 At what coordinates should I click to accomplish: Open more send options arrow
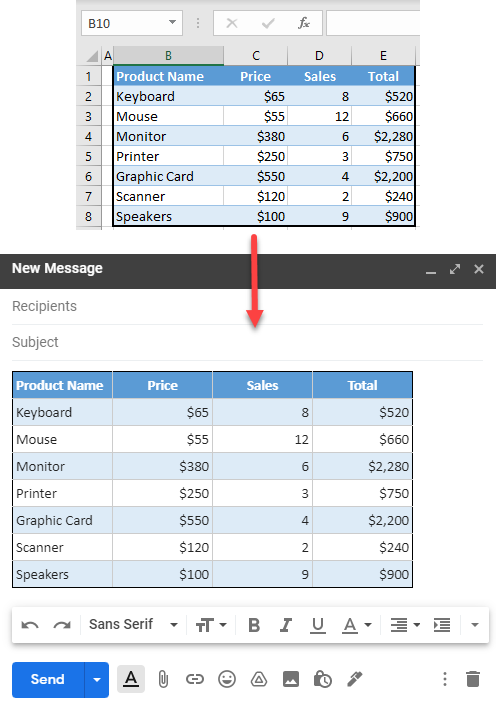[x=97, y=680]
